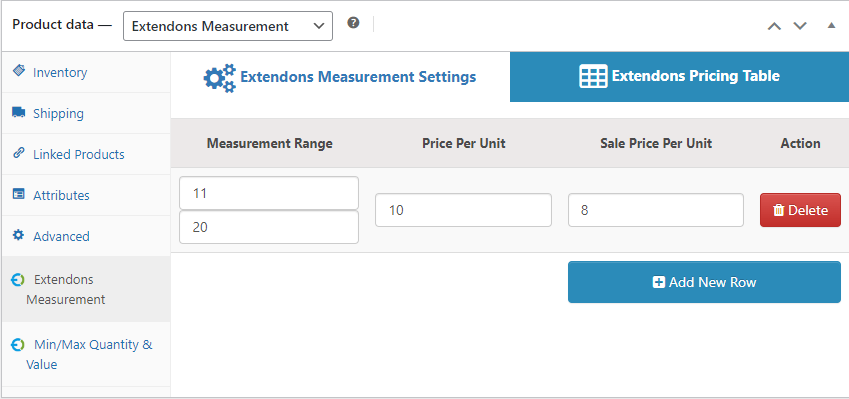Move Product data panel down
Viewport: 849px width, 399px height.
coord(800,25)
